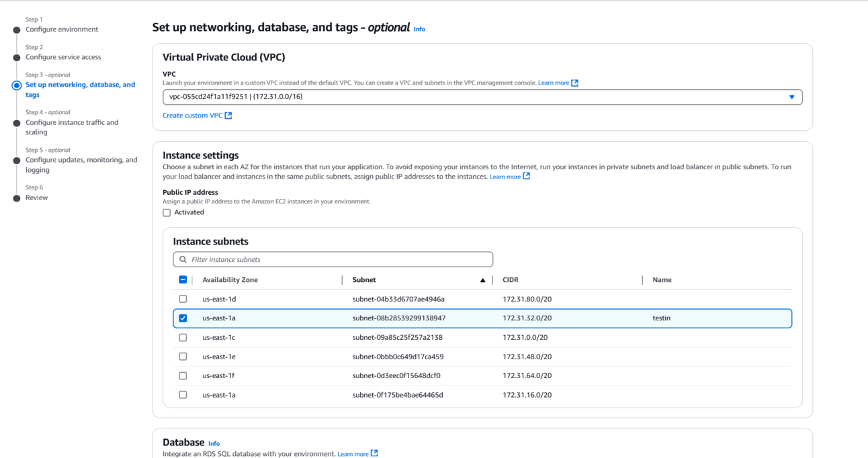Select the subnet ID subnet-0bbb0c649d17ca459

[x=398, y=357]
